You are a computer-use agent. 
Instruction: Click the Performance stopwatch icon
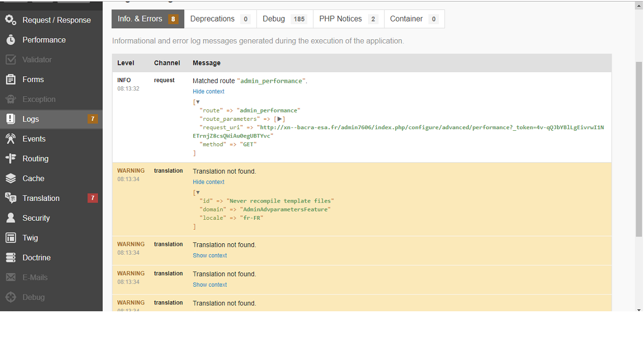(10, 40)
